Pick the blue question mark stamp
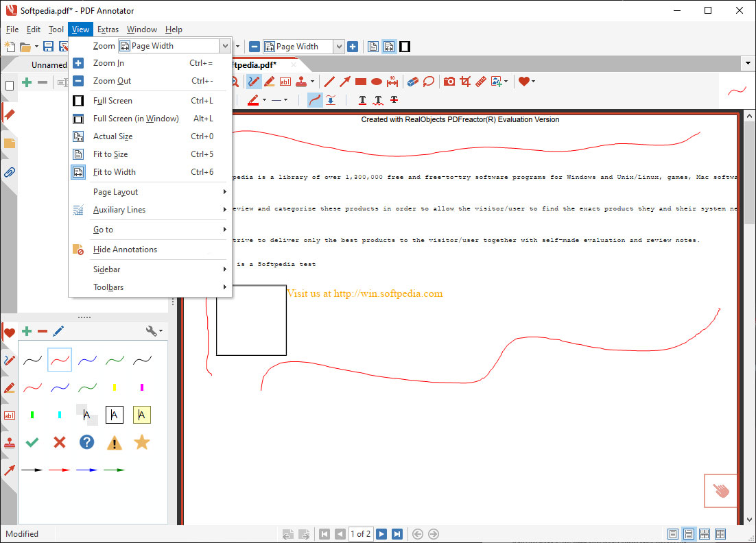This screenshot has width=756, height=543. pos(86,442)
